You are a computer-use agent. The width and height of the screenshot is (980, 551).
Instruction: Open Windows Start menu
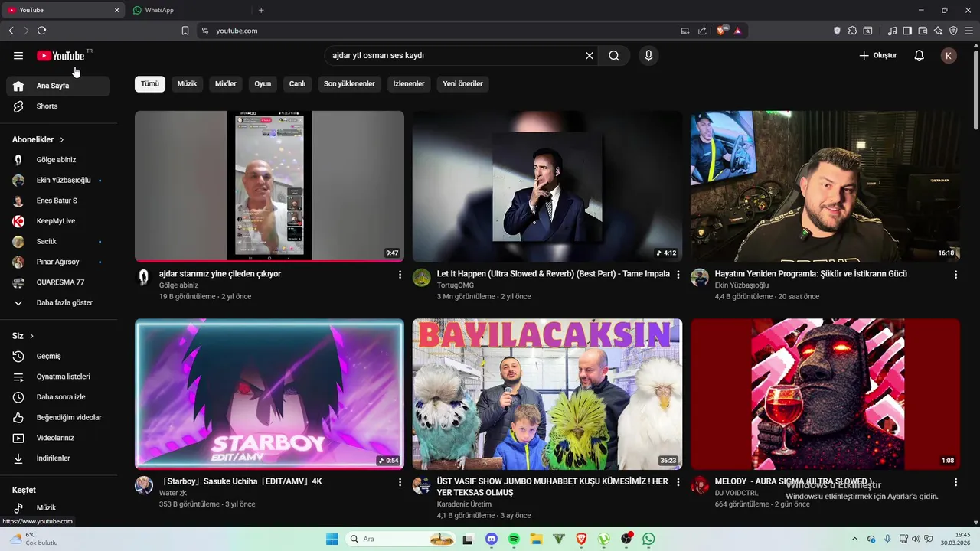pyautogui.click(x=332, y=539)
